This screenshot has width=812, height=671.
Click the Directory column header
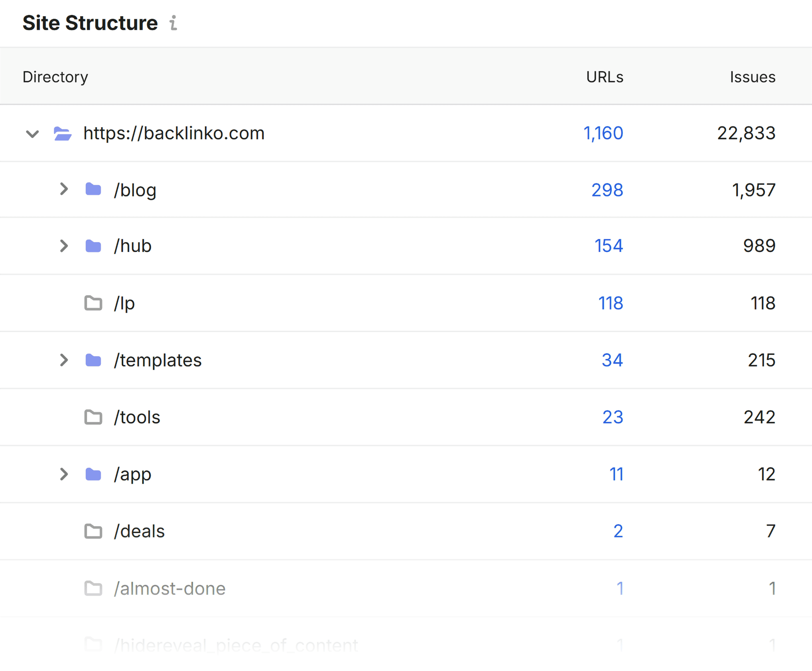click(x=55, y=77)
